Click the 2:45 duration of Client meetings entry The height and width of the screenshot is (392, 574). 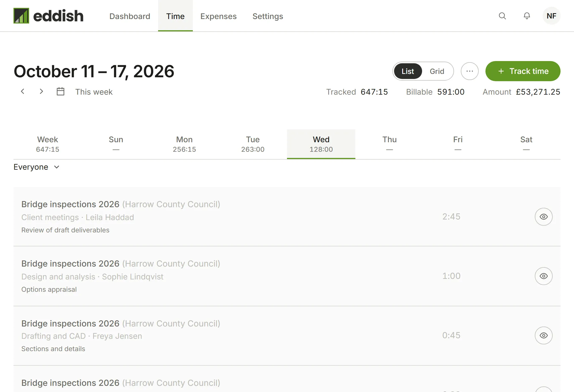pyautogui.click(x=451, y=217)
